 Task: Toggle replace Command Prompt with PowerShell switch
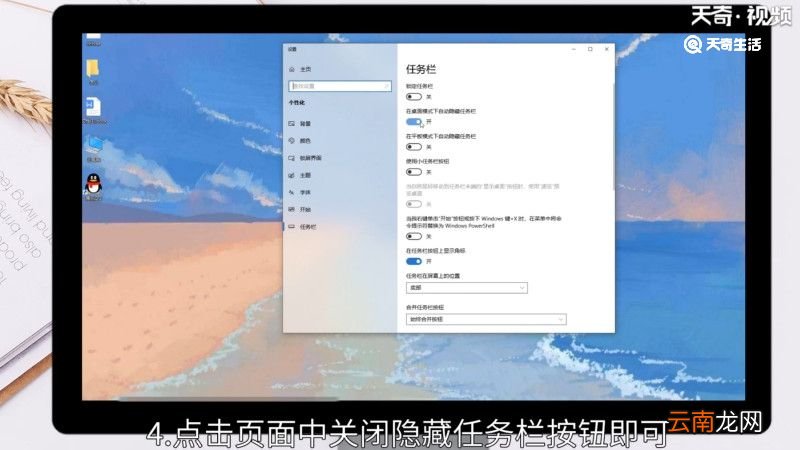coord(414,236)
